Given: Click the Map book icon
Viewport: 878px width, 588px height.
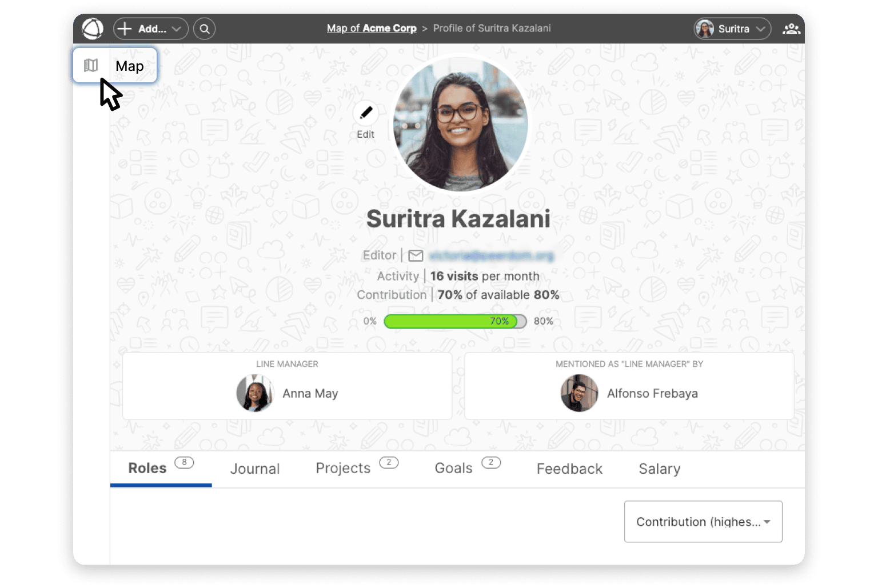Looking at the screenshot, I should point(91,66).
